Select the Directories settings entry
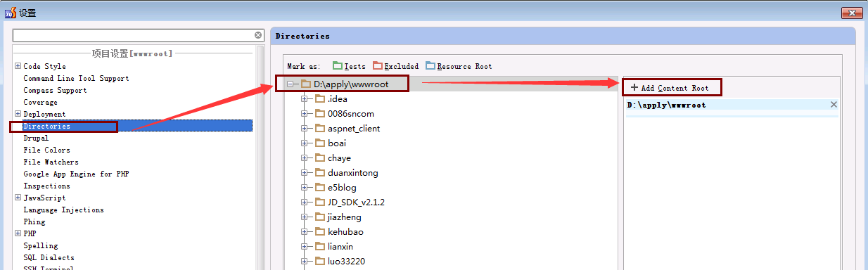The image size is (868, 270). [132, 126]
